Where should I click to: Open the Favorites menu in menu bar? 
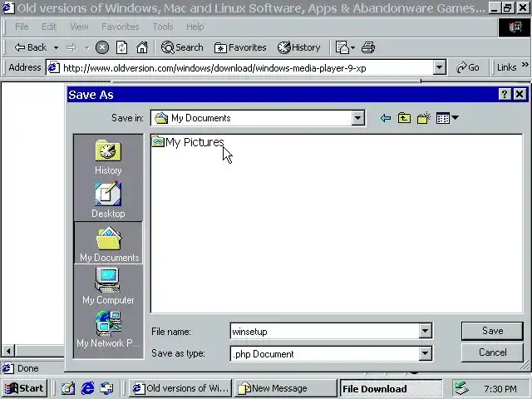coord(121,27)
